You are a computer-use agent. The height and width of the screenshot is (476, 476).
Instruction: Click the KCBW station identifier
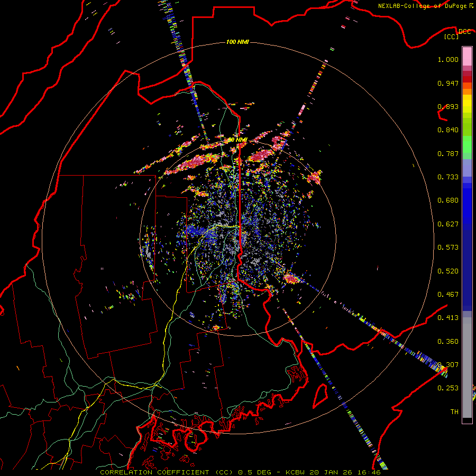296,472
